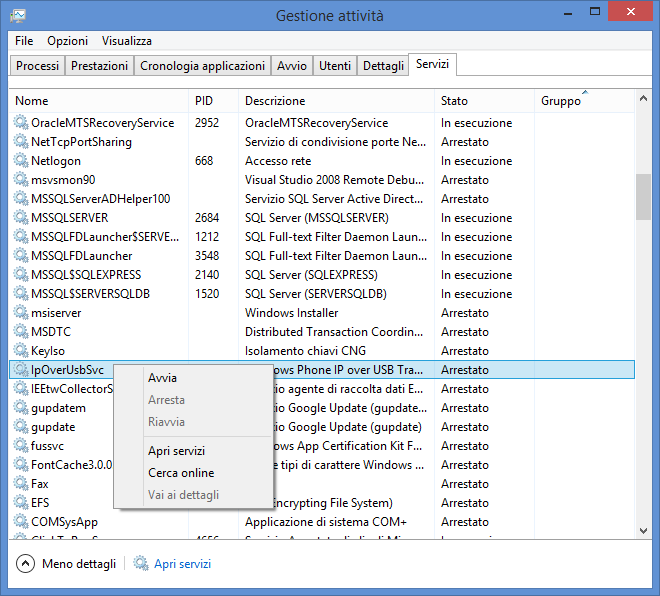This screenshot has height=596, width=660.
Task: Click 'Isolamento chiavi CNG' description
Action: click(x=305, y=351)
